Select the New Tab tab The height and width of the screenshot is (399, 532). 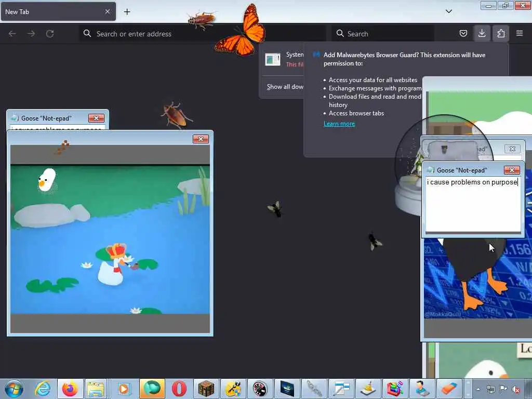(58, 11)
